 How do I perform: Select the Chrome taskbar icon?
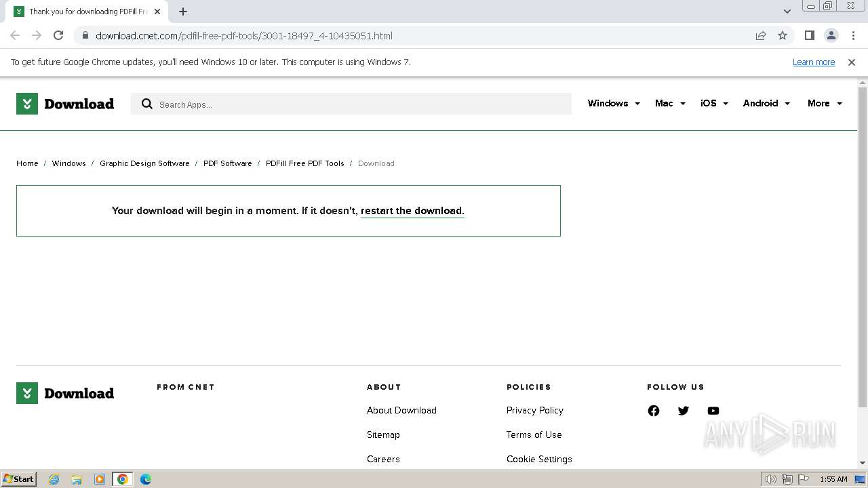(x=123, y=479)
